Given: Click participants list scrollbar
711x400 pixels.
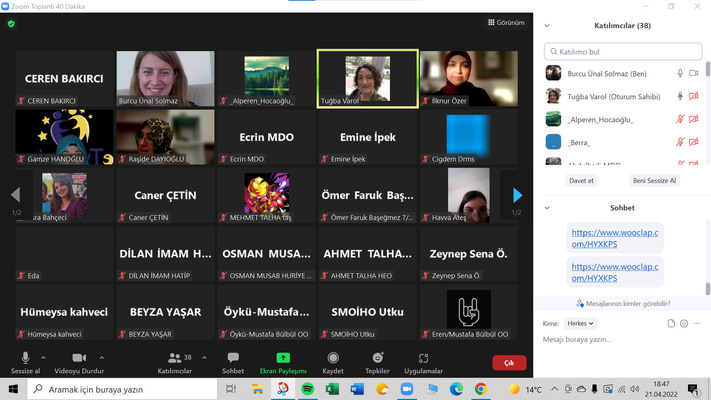Looking at the screenshot, I should 707,71.
